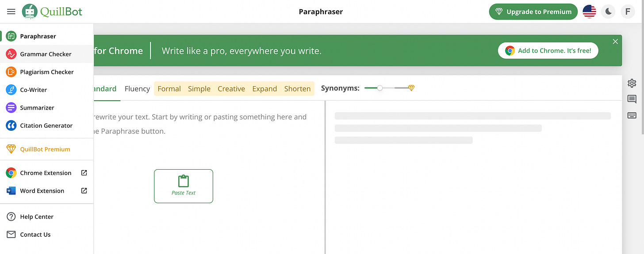Viewport: 644px width, 254px height.
Task: Click the Grammar Checker red icon
Action: [x=11, y=54]
